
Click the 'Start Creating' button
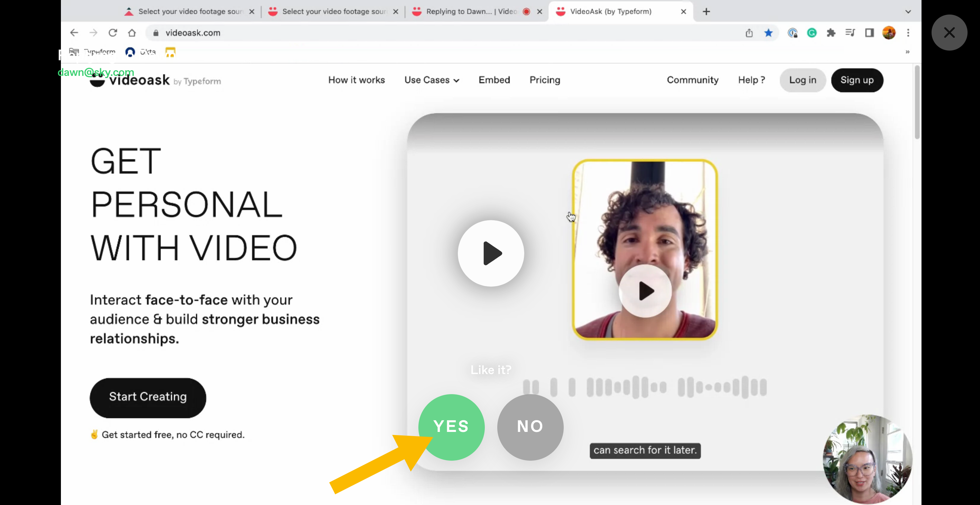tap(148, 398)
